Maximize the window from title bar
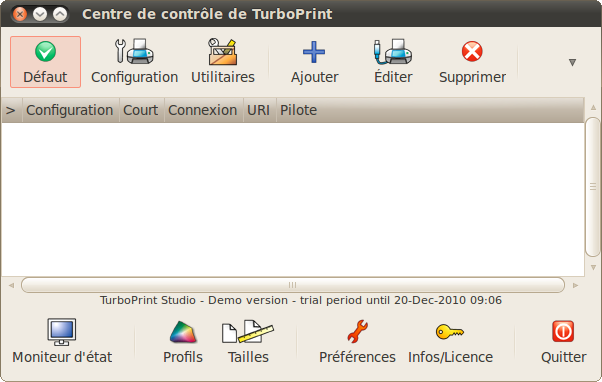The height and width of the screenshot is (382, 602). click(60, 14)
